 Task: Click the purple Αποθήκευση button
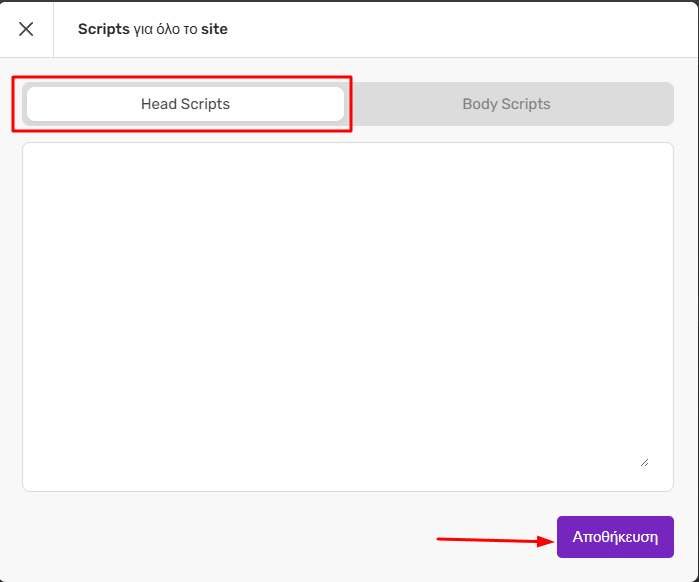(615, 537)
